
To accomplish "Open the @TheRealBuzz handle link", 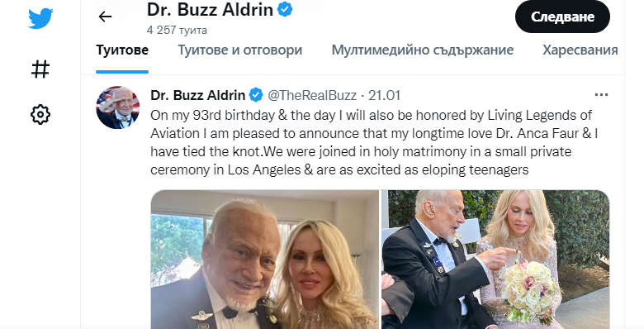I will click(x=312, y=95).
